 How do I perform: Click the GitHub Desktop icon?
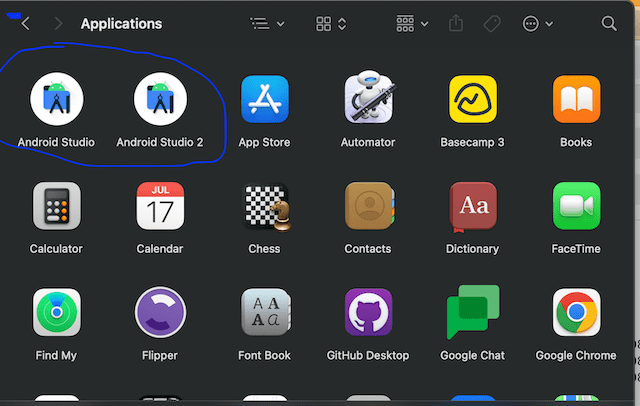pos(369,313)
